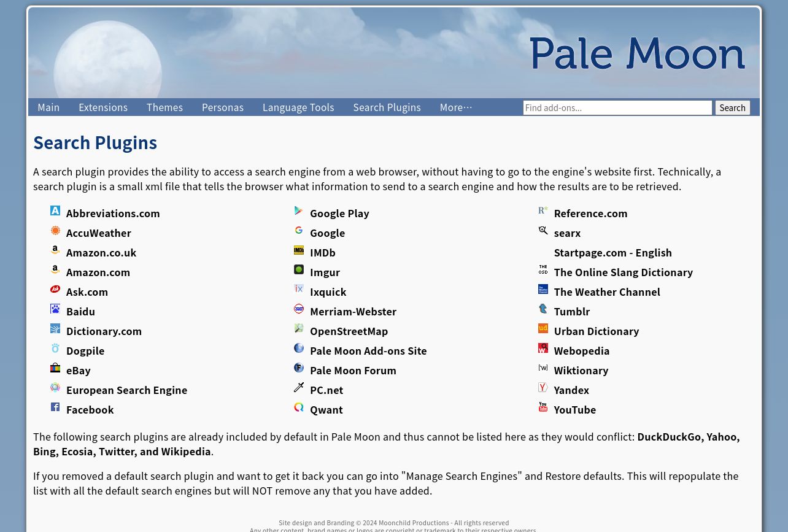Click the Dictionary.com icon
Image resolution: width=788 pixels, height=532 pixels.
(55, 328)
